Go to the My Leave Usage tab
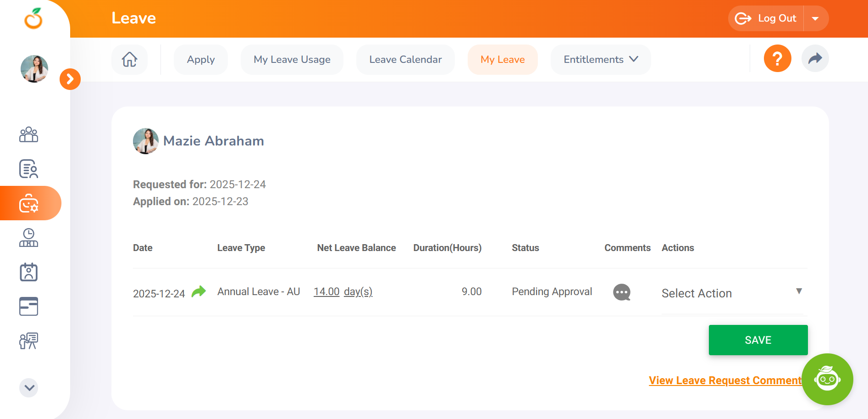868x419 pixels. pos(292,60)
